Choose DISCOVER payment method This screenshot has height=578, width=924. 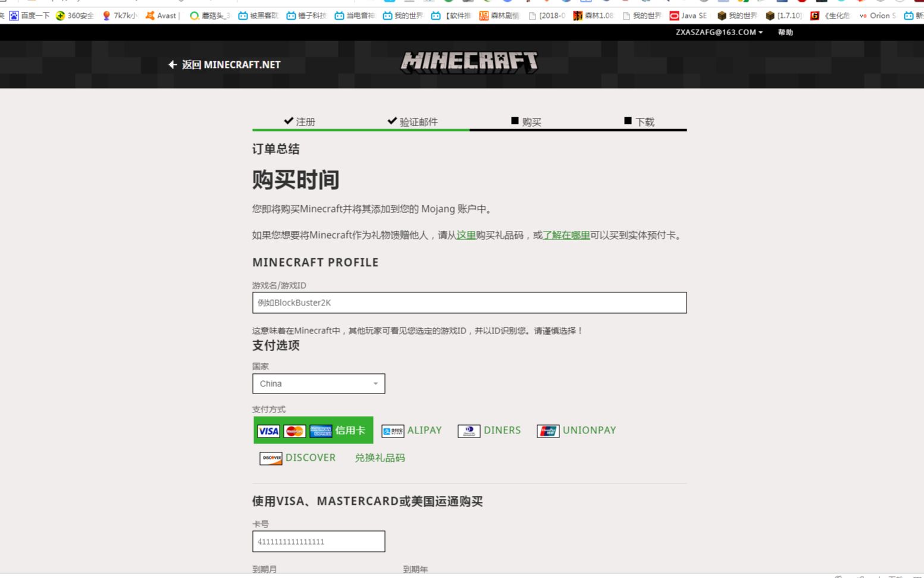(297, 458)
